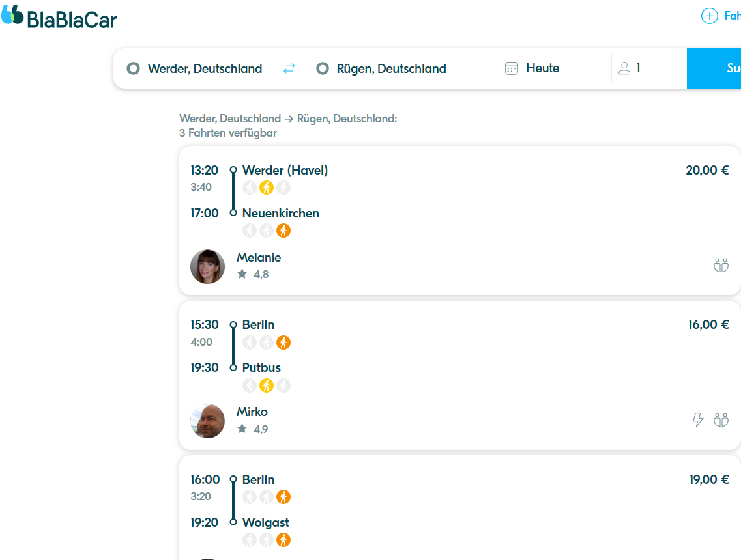Open Mirko's profile photo
741x560 pixels.
(207, 421)
